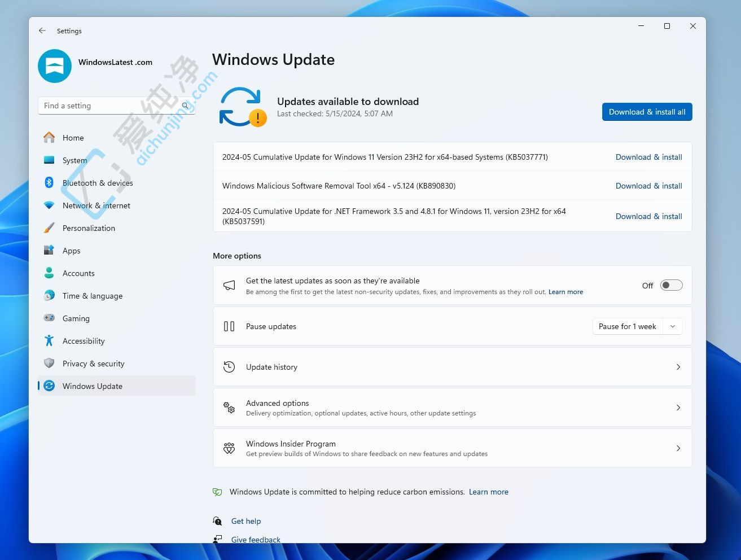Download & install KB5037771 cumulative update
The height and width of the screenshot is (560, 741).
[x=648, y=157]
